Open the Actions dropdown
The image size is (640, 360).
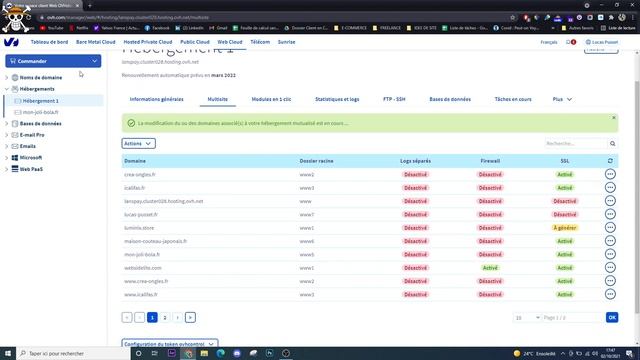[x=138, y=144]
